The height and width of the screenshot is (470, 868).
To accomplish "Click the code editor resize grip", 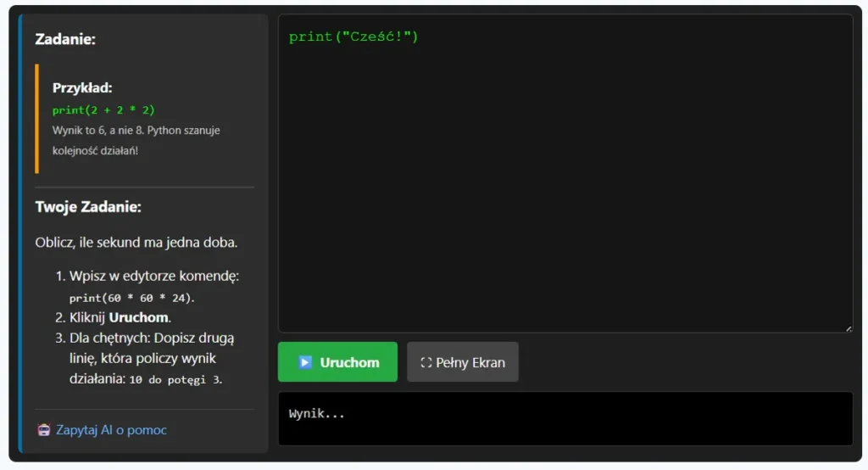I will tap(848, 328).
